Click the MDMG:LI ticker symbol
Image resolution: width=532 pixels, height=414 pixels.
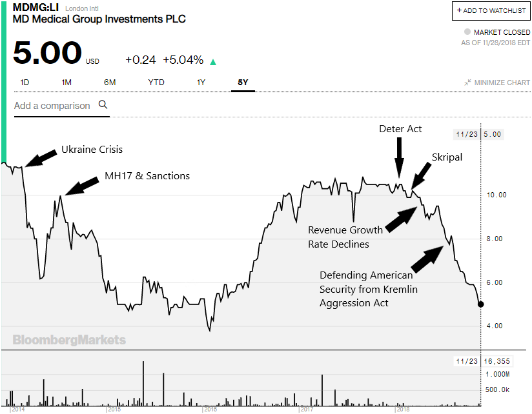[x=37, y=8]
